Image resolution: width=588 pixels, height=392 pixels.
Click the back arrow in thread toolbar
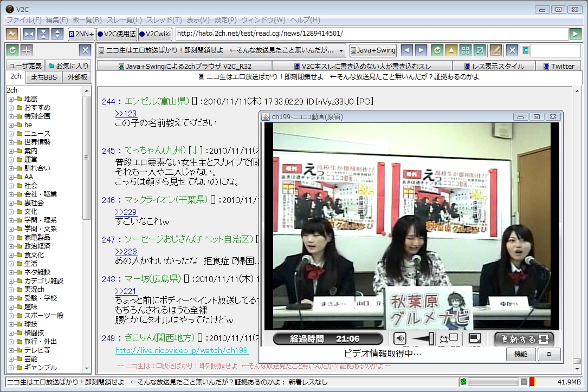[407, 50]
